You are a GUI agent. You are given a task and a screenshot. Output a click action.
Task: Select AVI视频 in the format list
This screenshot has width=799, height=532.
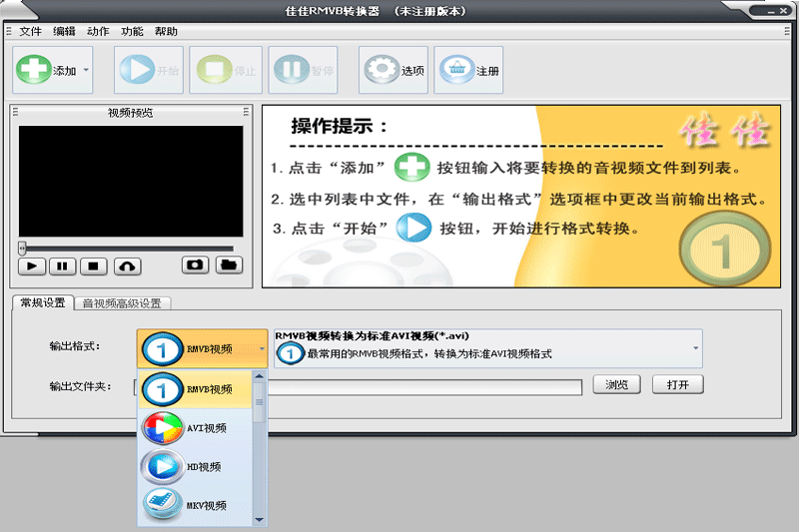point(196,428)
